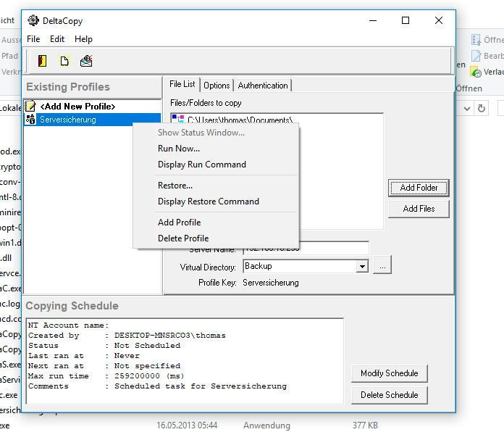Viewport: 504px width, 432px height.
Task: Choose Run Now... from context menu
Action: click(216, 149)
